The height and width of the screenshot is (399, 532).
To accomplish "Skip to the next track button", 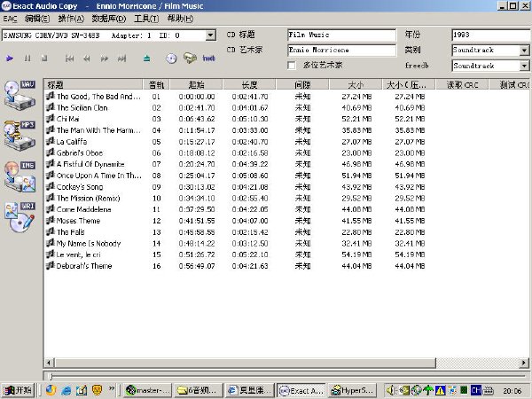I will click(121, 59).
